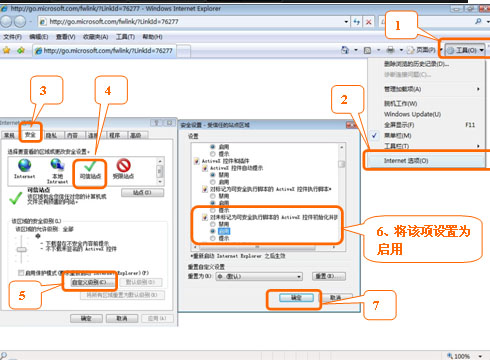Viewport: 490px width, 360px height.
Task: Open the 查看(V) View menu
Action: pos(65,37)
